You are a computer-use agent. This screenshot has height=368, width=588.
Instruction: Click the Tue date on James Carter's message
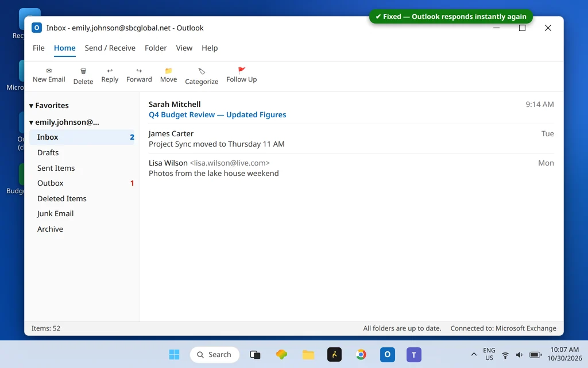click(x=547, y=133)
